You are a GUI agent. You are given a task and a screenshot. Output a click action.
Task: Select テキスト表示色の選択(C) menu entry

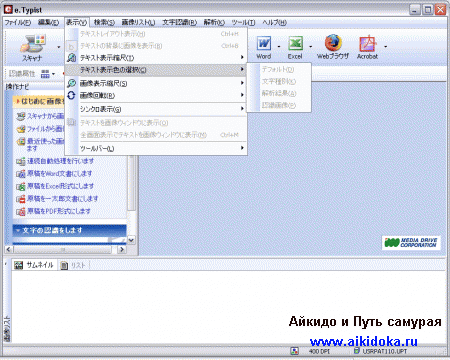pos(156,70)
